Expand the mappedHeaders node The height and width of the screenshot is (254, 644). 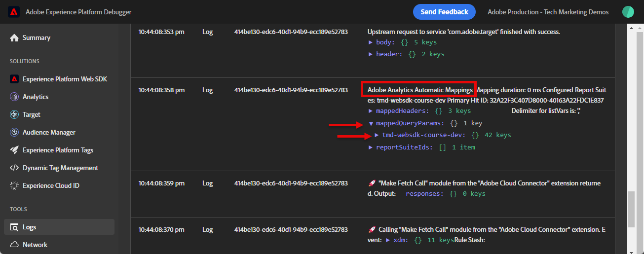pos(371,111)
